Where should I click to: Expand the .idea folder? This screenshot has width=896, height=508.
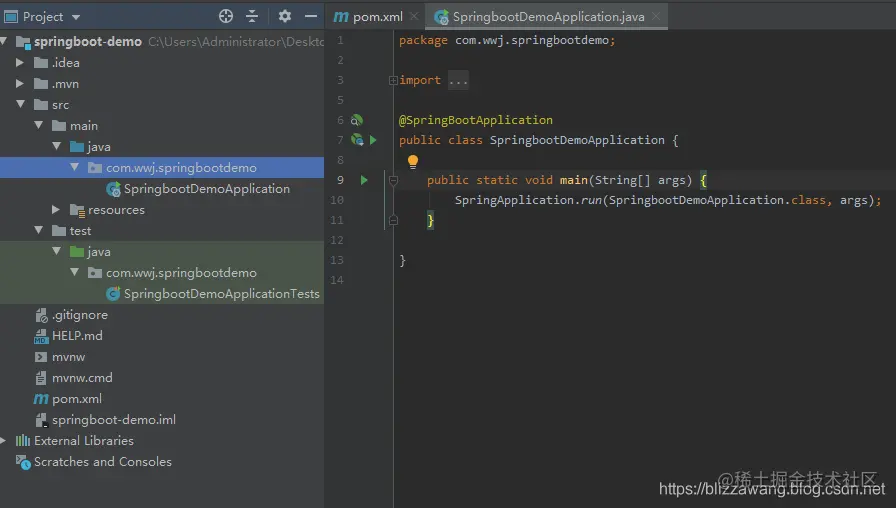pos(20,62)
